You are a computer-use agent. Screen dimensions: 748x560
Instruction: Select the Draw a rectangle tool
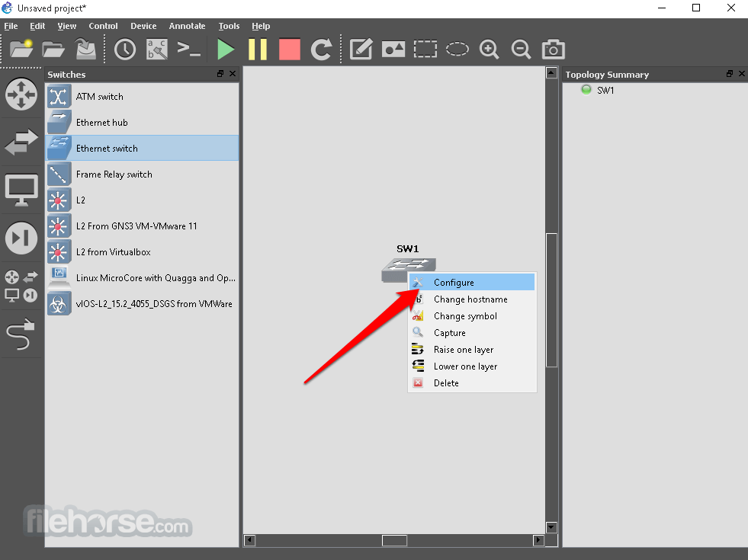click(425, 49)
